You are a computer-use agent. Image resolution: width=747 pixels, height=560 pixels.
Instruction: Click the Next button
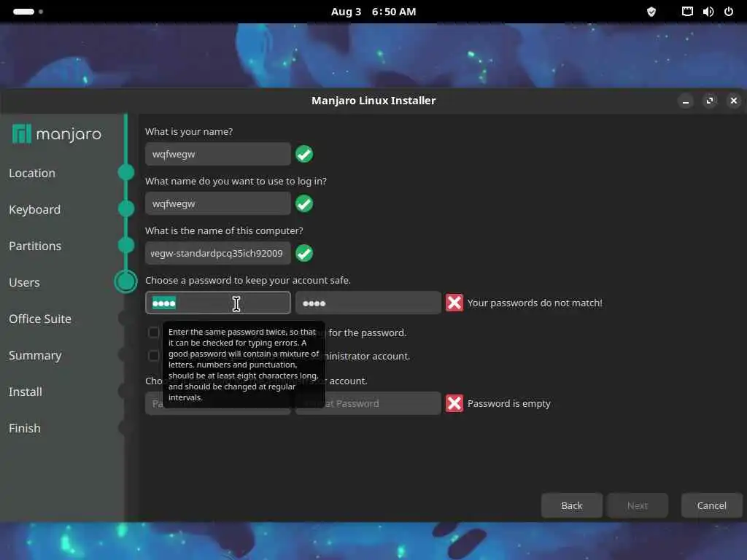tap(638, 505)
